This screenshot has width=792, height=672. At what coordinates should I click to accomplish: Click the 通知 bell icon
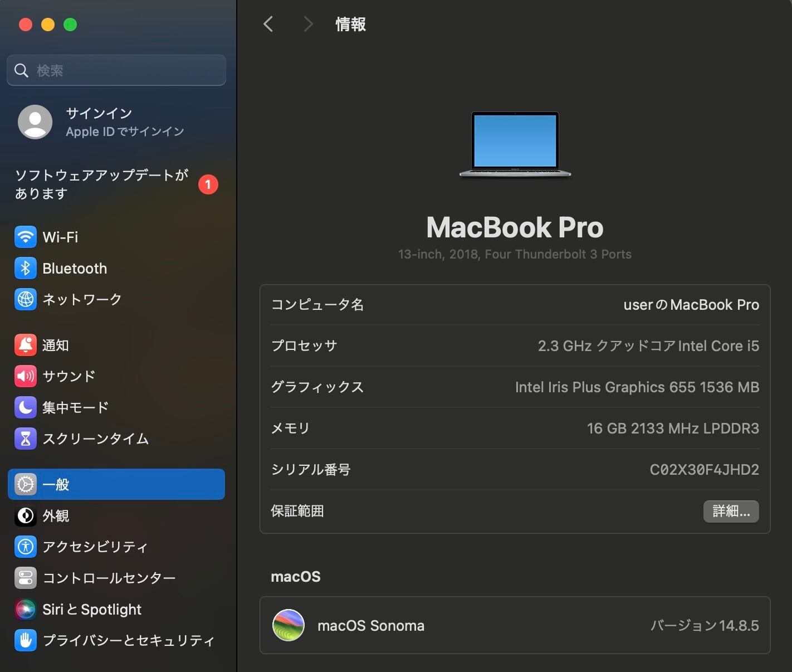[26, 345]
